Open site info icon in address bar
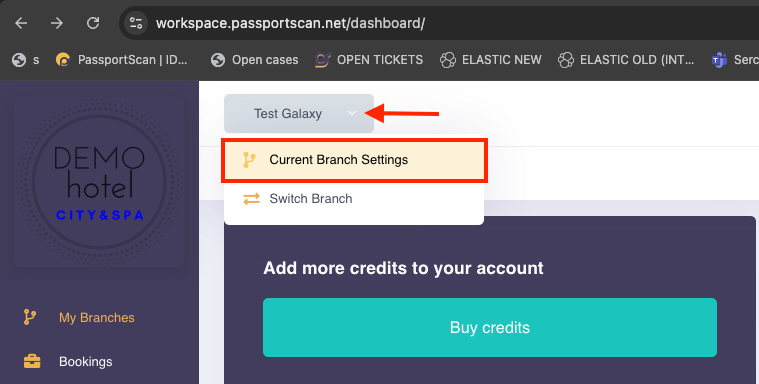Image resolution: width=759 pixels, height=384 pixels. 136,23
